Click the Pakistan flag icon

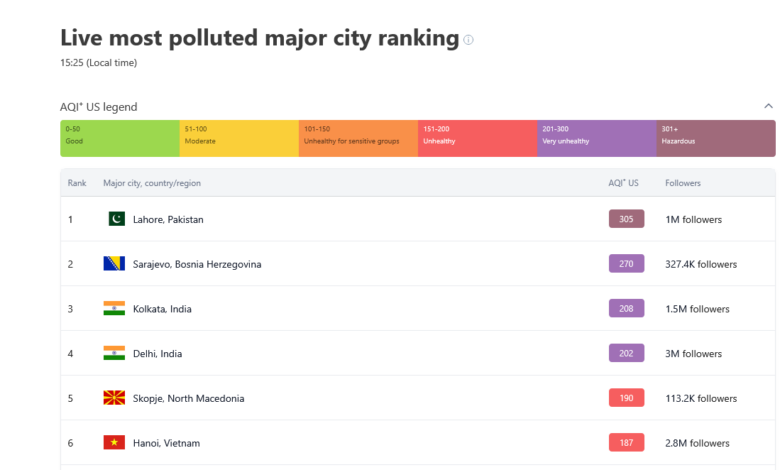pyautogui.click(x=116, y=219)
